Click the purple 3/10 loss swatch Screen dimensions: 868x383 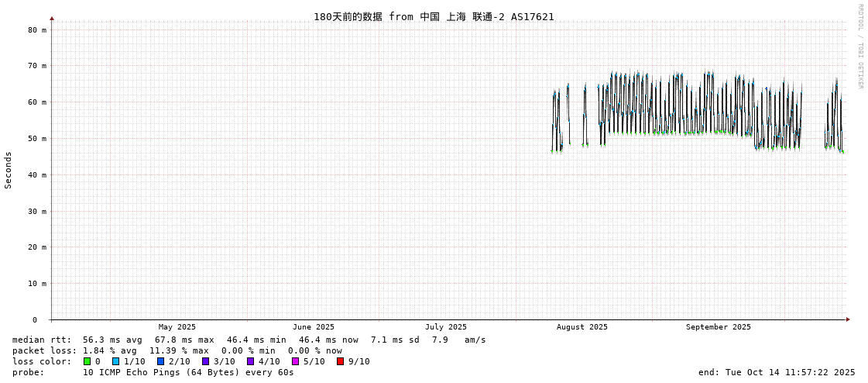point(205,361)
